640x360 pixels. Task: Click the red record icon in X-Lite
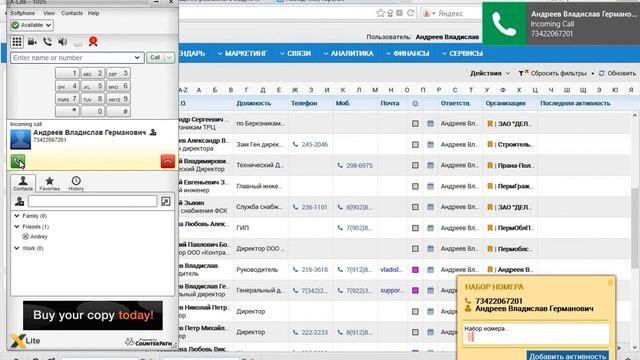[x=93, y=41]
